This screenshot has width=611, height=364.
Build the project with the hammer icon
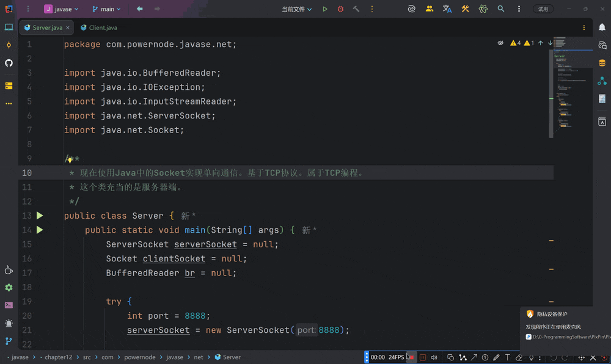tap(356, 9)
